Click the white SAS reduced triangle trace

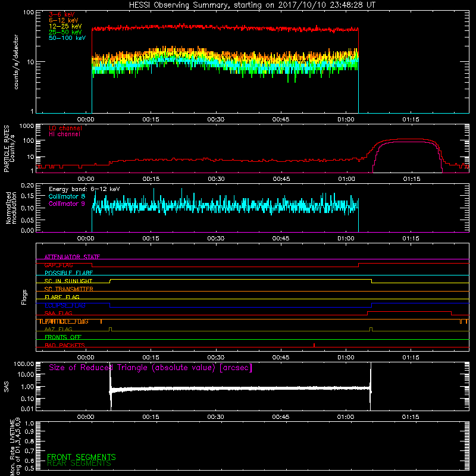pyautogui.click(x=240, y=389)
